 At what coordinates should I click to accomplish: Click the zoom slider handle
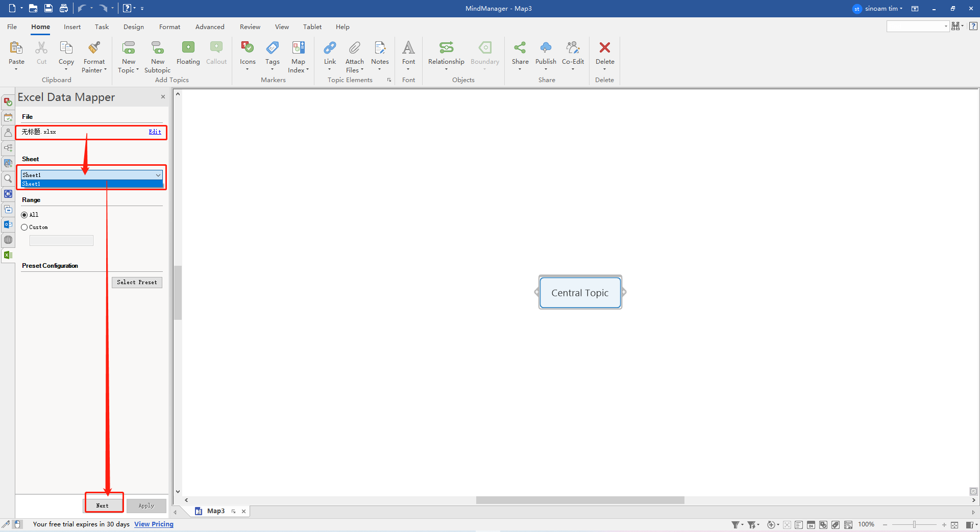click(914, 525)
